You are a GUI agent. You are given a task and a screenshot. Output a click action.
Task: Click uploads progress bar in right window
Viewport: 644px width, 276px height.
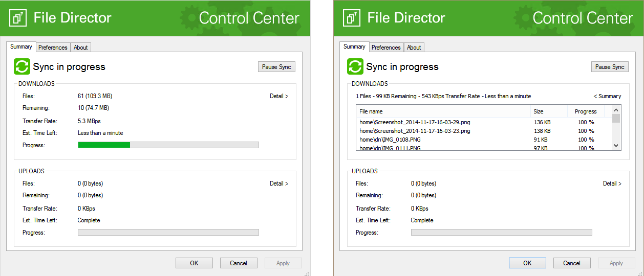tap(502, 233)
